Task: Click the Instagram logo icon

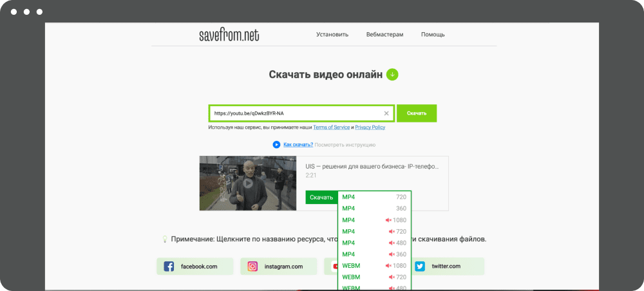Action: (x=252, y=267)
